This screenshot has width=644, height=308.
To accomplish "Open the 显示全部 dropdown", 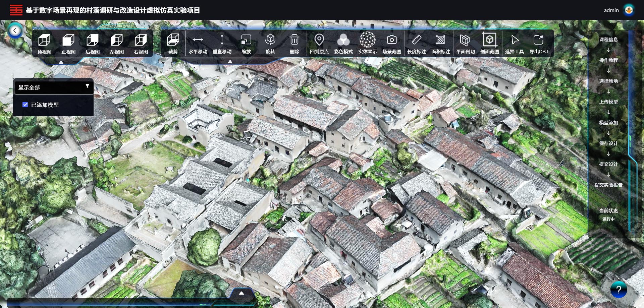I will pos(54,87).
